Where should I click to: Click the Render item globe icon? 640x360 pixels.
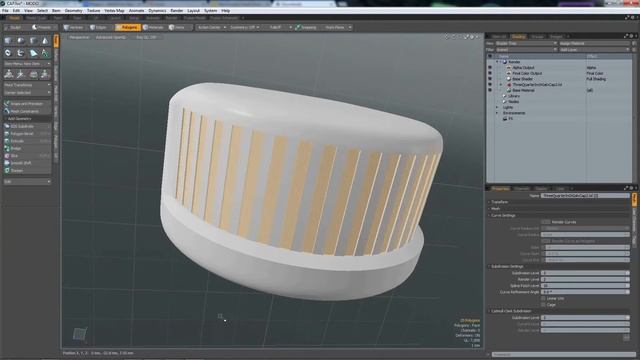point(504,62)
